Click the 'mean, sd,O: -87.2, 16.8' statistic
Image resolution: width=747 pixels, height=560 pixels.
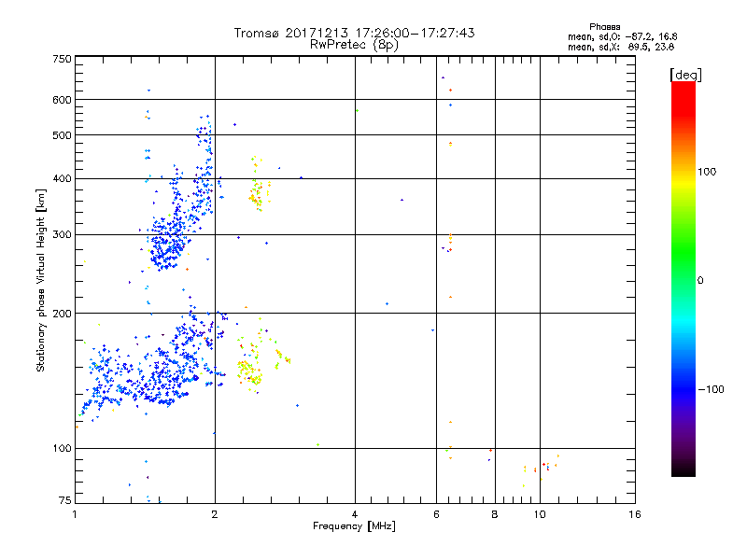622,36
